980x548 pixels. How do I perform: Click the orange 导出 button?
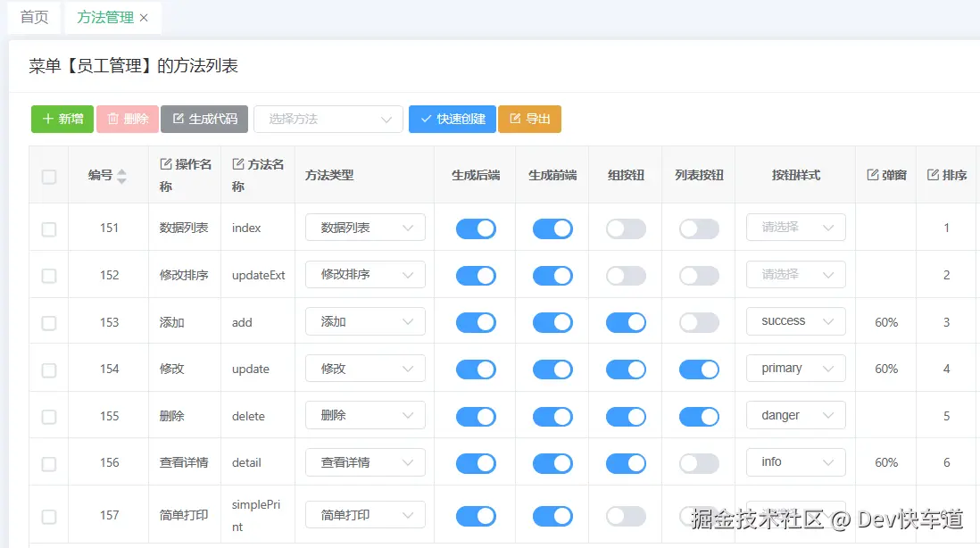[x=529, y=119]
